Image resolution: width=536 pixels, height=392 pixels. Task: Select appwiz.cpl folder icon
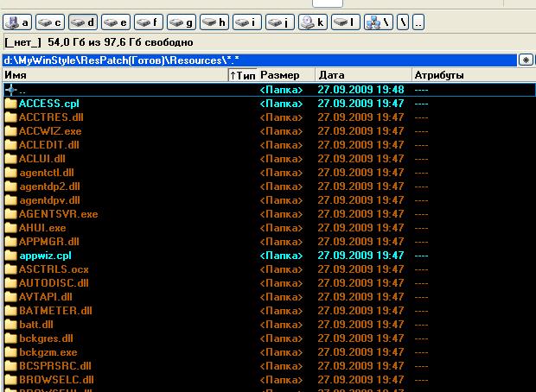[x=11, y=256]
